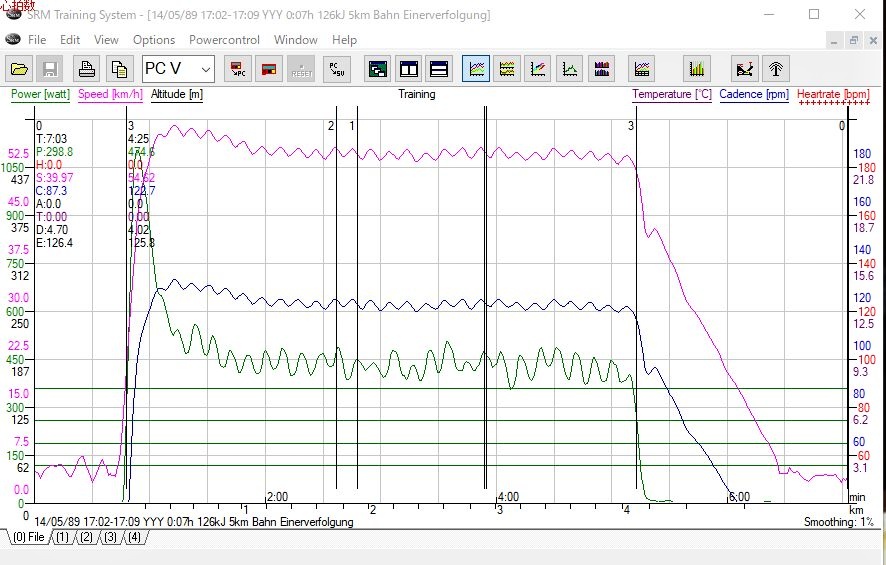Viewport: 886px width, 565px height.
Task: Open the Options menu
Action: 154,40
